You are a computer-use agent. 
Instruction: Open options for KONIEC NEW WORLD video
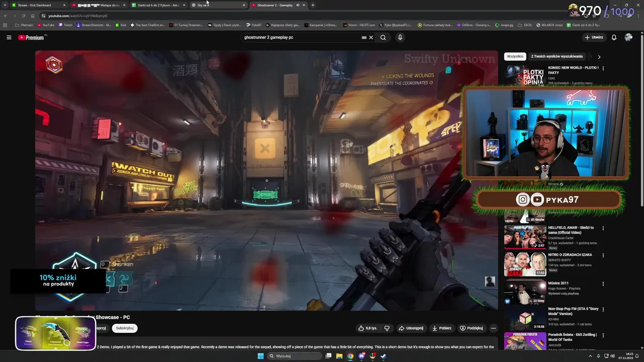click(603, 68)
